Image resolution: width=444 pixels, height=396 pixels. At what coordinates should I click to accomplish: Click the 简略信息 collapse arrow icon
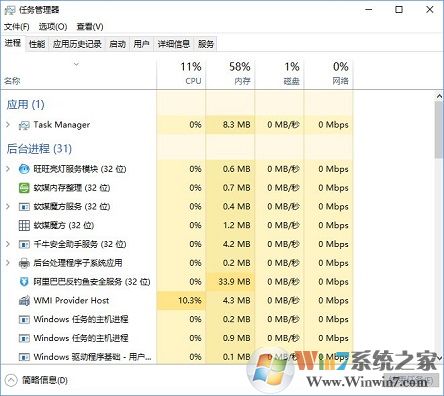(x=11, y=380)
